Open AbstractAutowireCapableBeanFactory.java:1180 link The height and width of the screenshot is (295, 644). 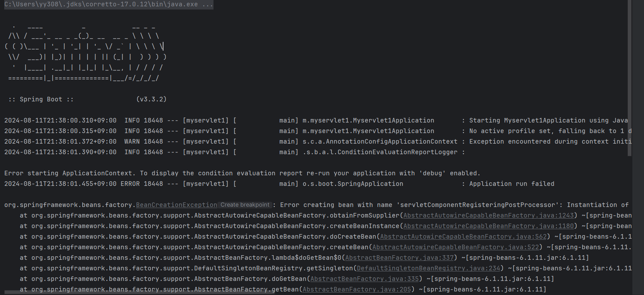coord(488,226)
